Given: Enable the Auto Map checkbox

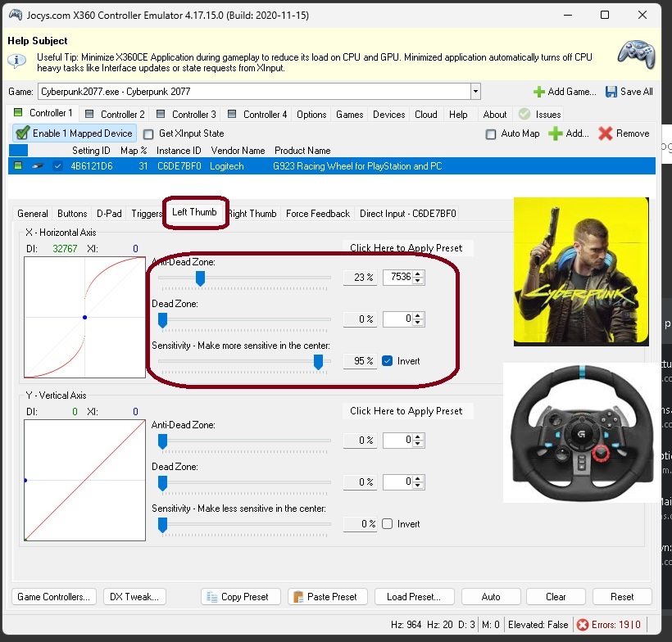Looking at the screenshot, I should click(x=491, y=134).
